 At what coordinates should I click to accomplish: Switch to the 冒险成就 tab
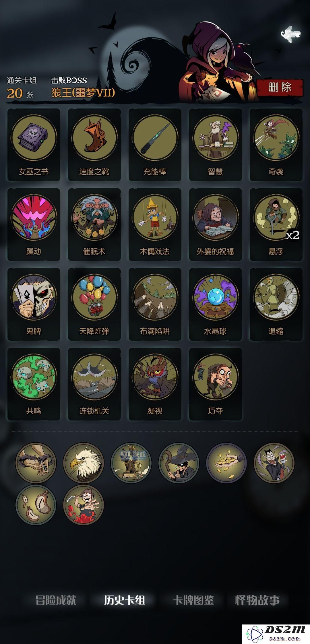pyautogui.click(x=56, y=600)
